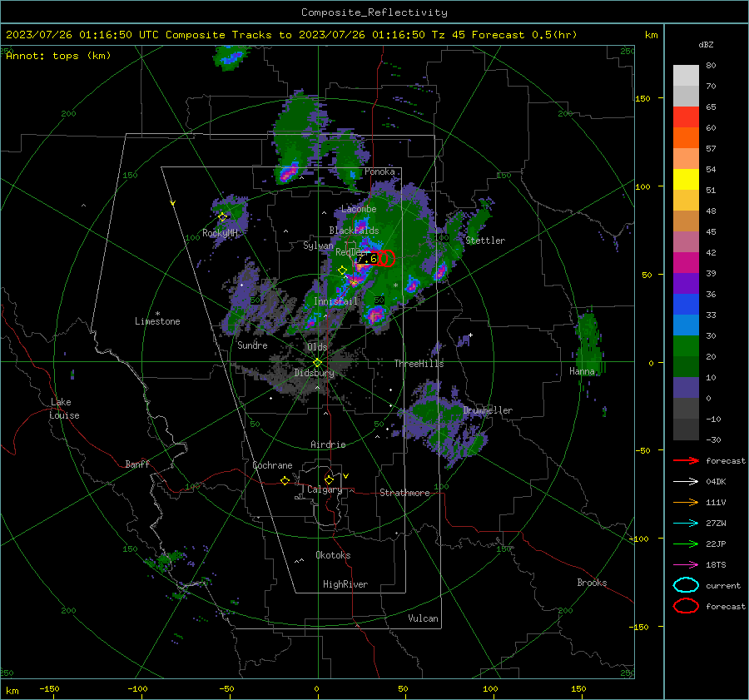749x700 pixels.
Task: Click the white 04DK arrow legend icon
Action: 686,482
